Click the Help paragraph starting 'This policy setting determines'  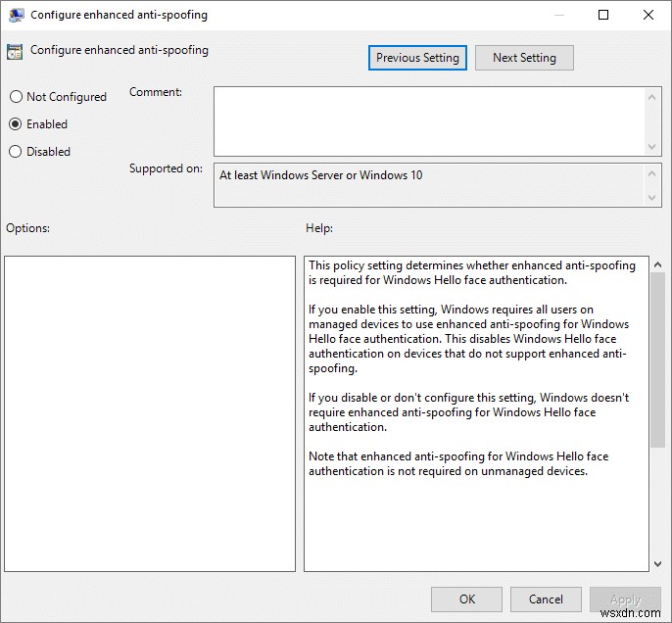(472, 272)
